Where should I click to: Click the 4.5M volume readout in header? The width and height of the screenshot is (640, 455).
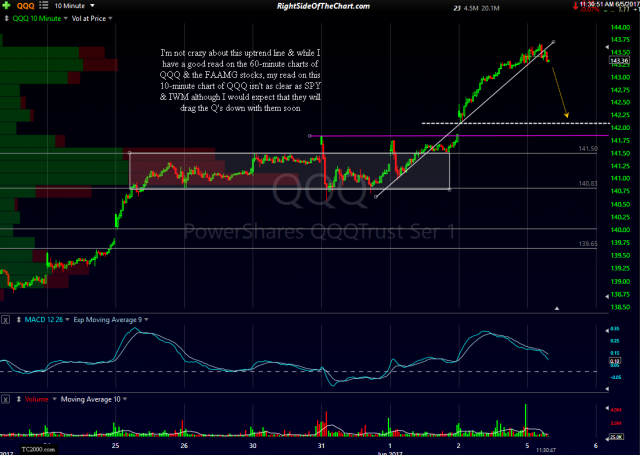(471, 8)
